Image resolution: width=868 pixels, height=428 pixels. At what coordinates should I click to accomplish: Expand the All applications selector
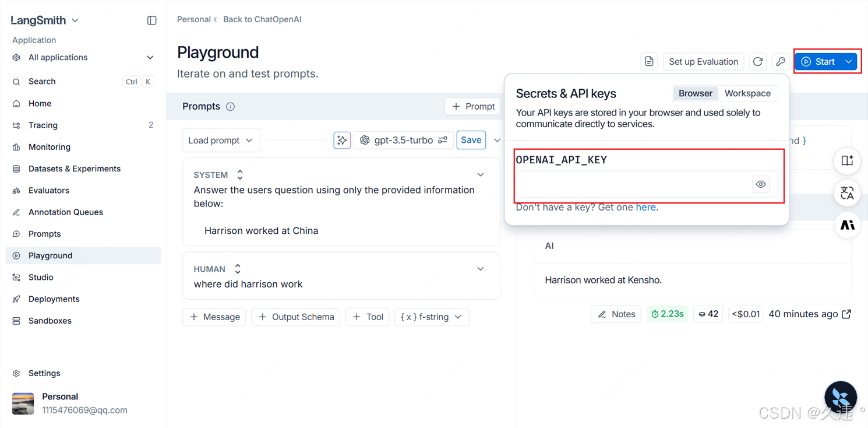(x=83, y=57)
